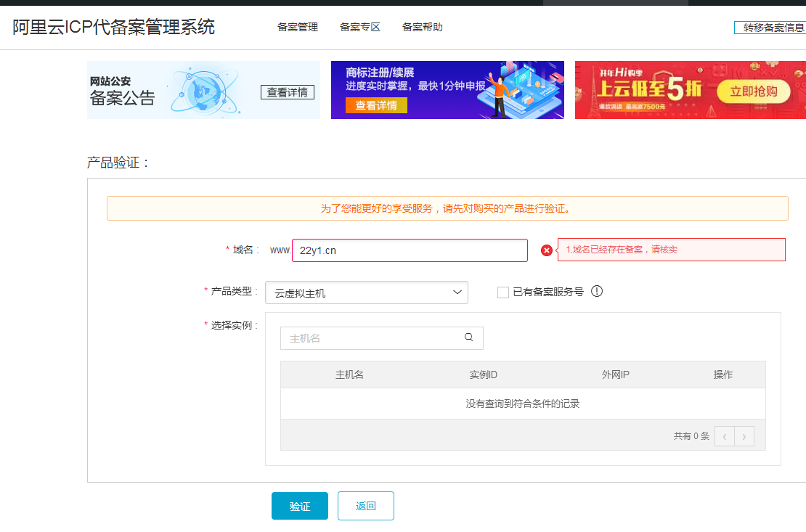Click 立即抢购 on the red promo banner
This screenshot has height=532, width=806.
click(754, 91)
